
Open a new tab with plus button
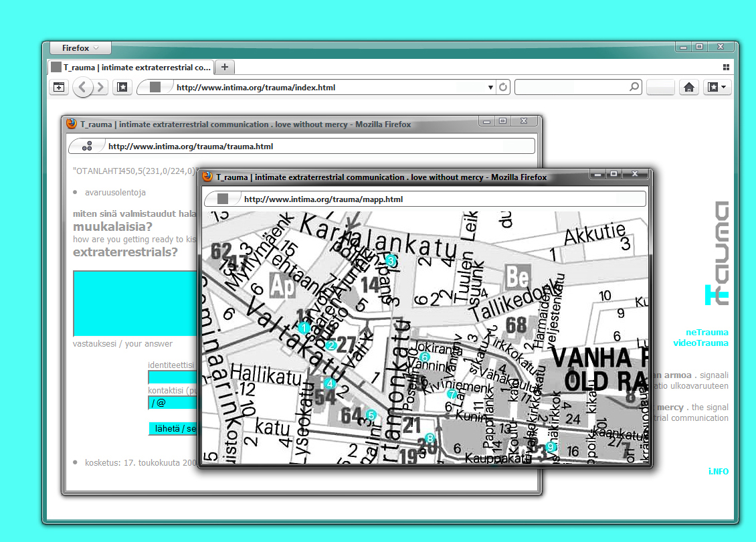[225, 67]
